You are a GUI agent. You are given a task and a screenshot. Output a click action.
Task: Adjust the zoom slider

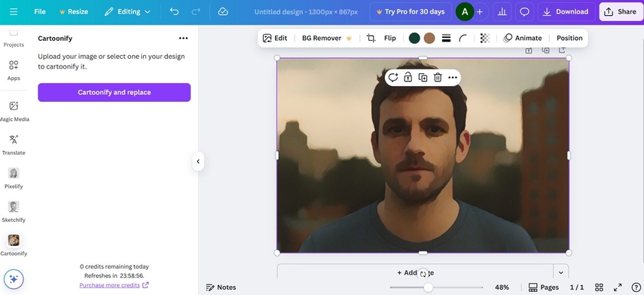coord(428,287)
